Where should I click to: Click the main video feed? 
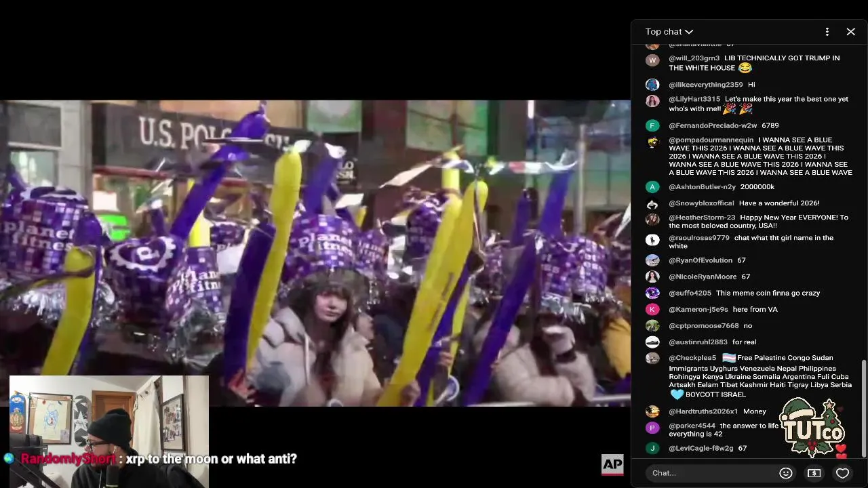pyautogui.click(x=315, y=253)
